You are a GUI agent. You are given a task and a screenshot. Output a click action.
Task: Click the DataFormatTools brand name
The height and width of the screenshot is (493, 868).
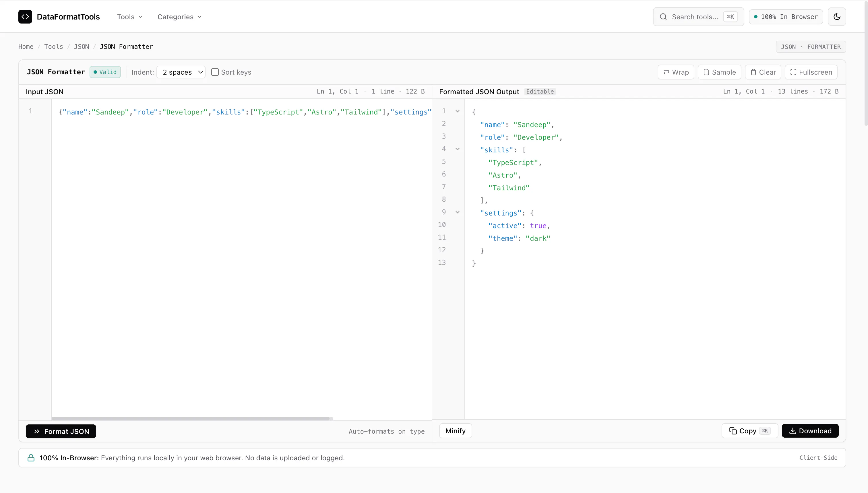click(x=68, y=17)
